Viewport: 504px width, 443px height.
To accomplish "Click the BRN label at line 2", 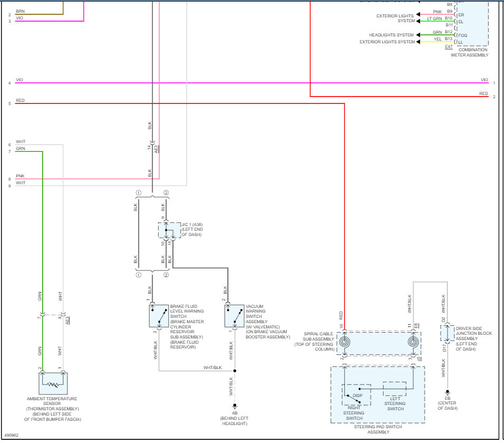I will pos(20,11).
